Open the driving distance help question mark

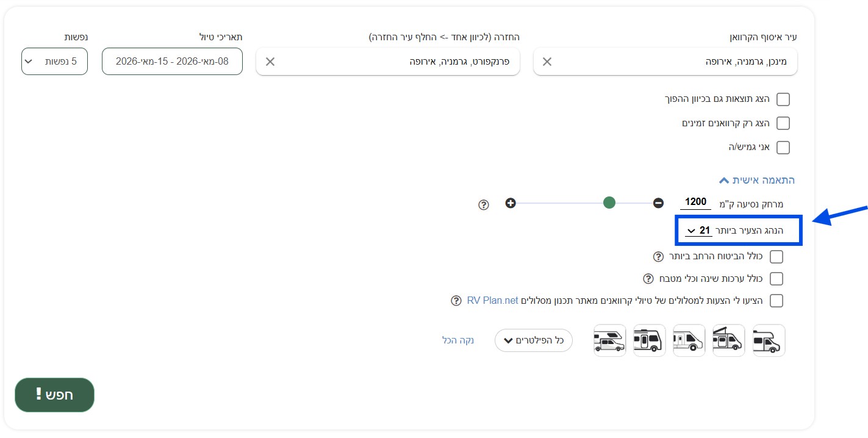(x=483, y=205)
